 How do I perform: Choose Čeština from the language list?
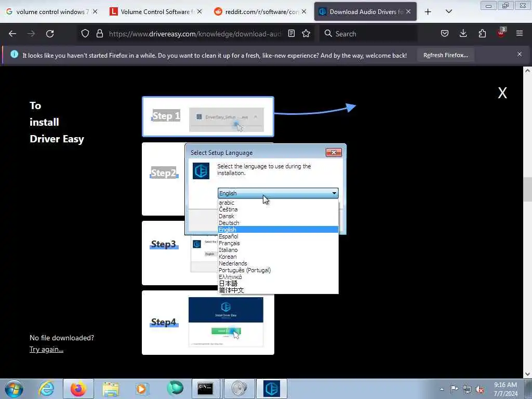[278, 209]
